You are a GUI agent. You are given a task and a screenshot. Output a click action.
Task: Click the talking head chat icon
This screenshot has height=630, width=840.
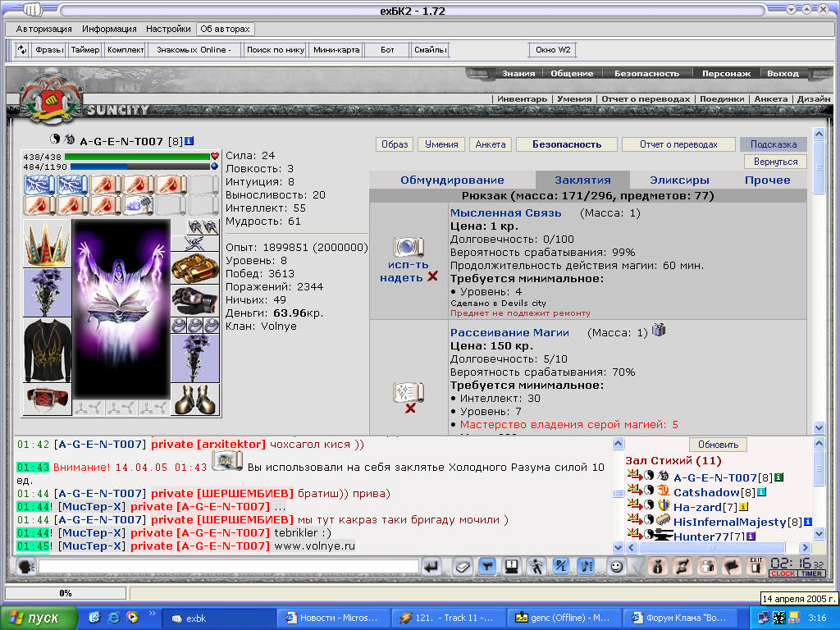click(25, 566)
